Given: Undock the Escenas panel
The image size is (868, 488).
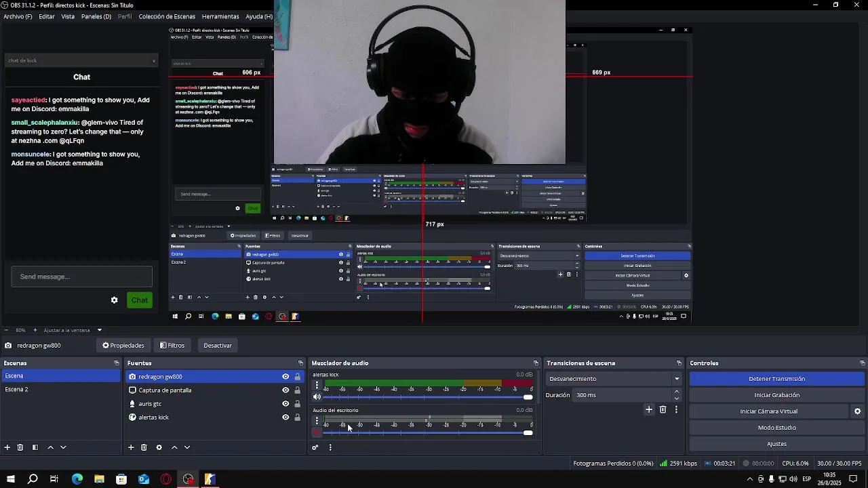Looking at the screenshot, I should pyautogui.click(x=116, y=363).
